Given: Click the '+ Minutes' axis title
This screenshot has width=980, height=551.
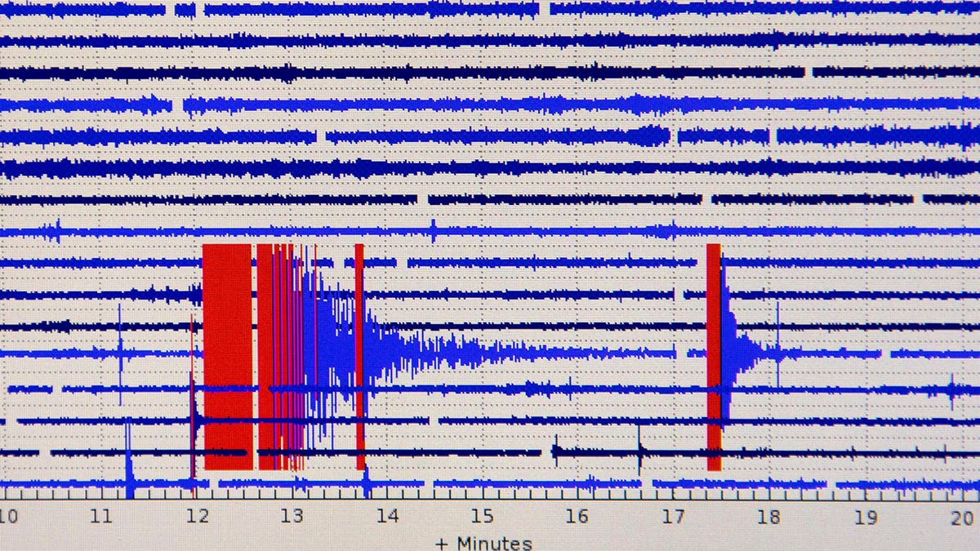Looking at the screenshot, I should pyautogui.click(x=483, y=543).
